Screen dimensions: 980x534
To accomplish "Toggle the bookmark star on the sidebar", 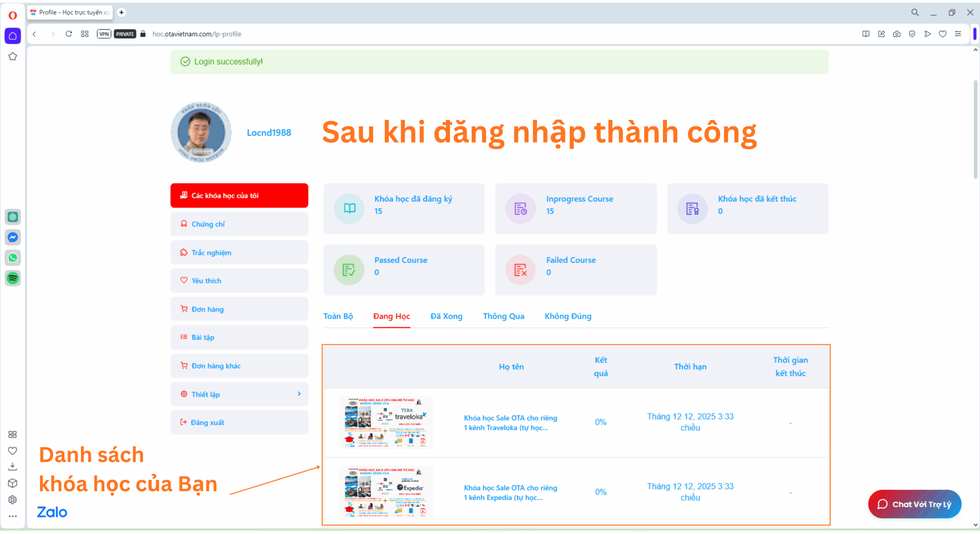I will (13, 56).
